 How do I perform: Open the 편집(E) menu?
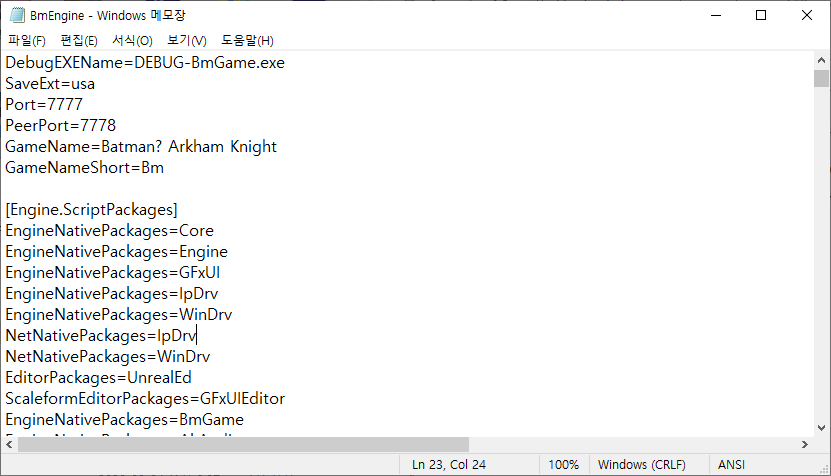pos(79,41)
